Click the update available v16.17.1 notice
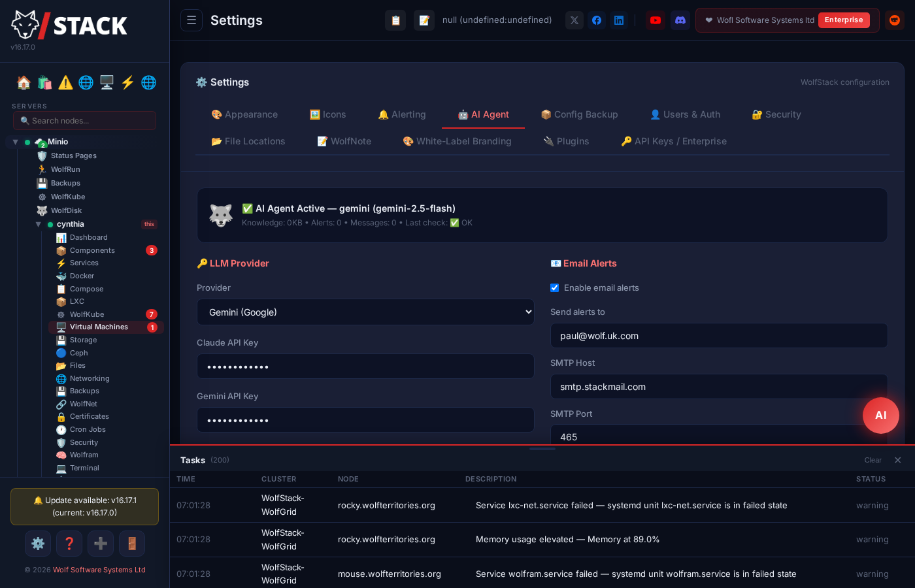 tap(85, 506)
